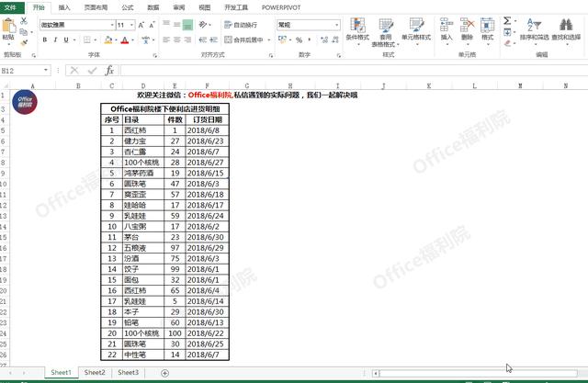
Task: Decrease decimal places
Action: 335,39
